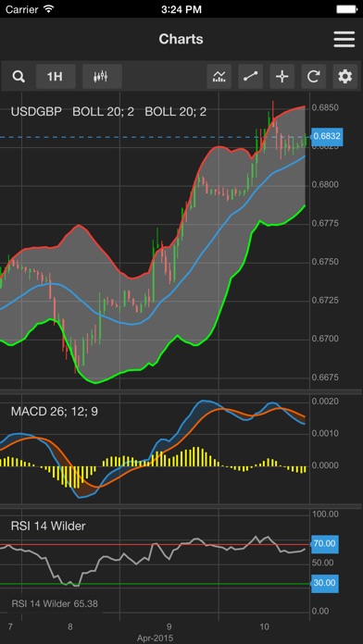This screenshot has height=644, width=363.
Task: Tap the 0.6775 price axis label
Action: 325,223
